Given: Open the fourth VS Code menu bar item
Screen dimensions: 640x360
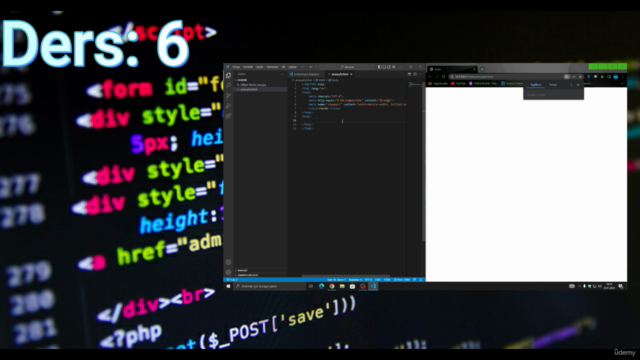Looking at the screenshot, I should click(x=273, y=67).
